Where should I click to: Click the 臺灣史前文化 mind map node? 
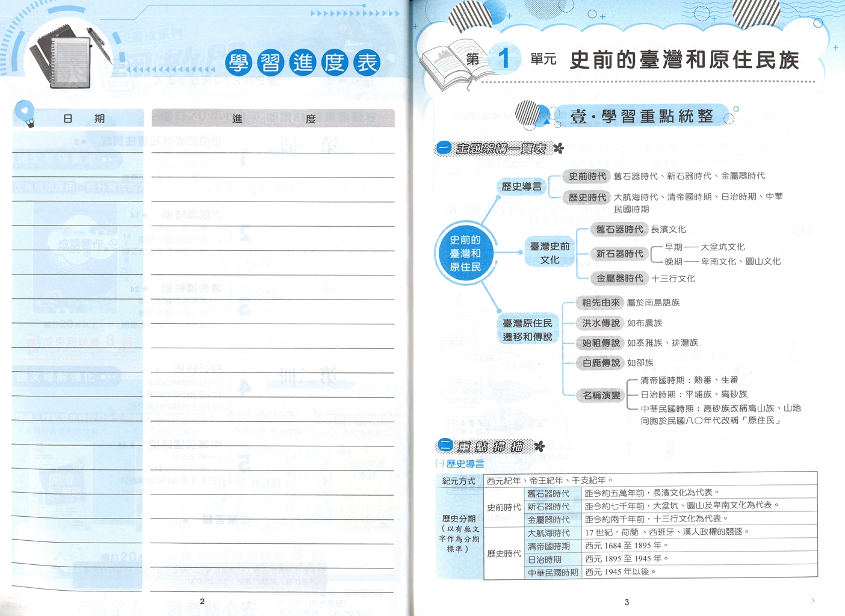click(x=549, y=253)
